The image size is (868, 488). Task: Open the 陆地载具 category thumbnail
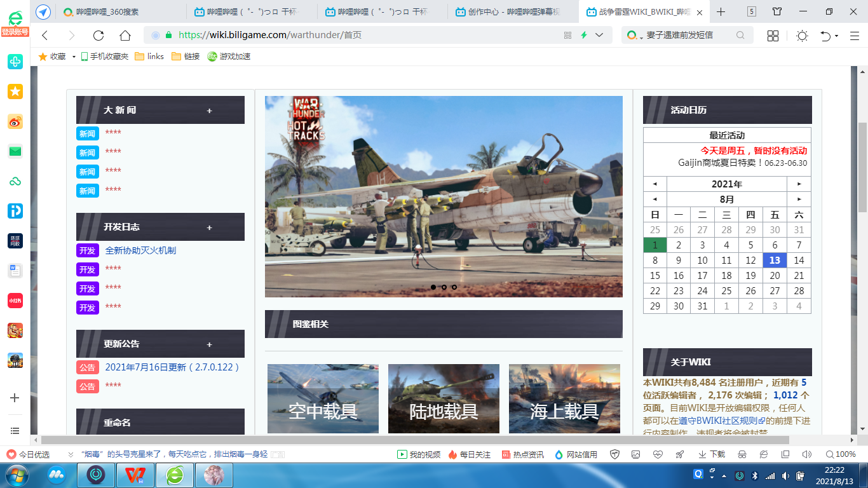tap(444, 398)
